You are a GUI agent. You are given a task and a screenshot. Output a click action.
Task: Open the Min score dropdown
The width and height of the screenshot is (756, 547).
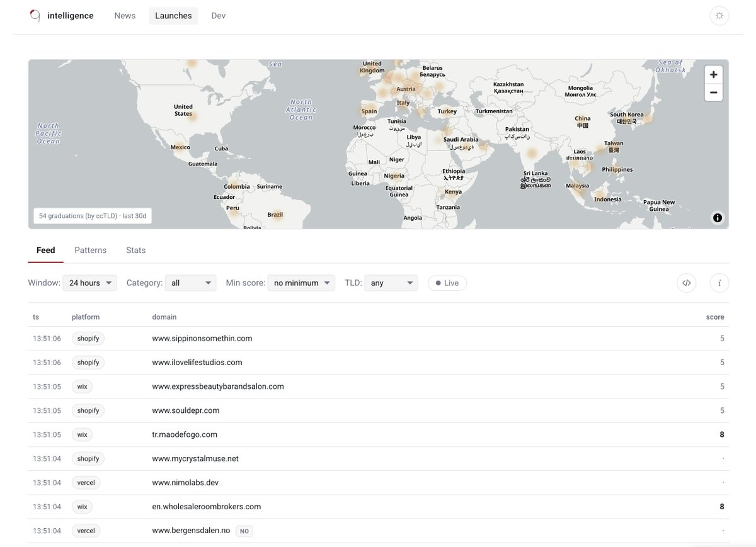click(x=301, y=283)
